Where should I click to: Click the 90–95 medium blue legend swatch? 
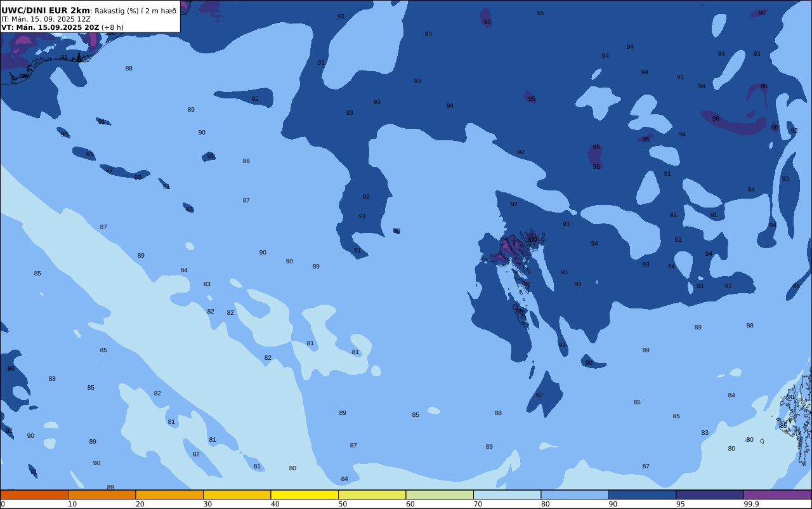[x=642, y=494]
